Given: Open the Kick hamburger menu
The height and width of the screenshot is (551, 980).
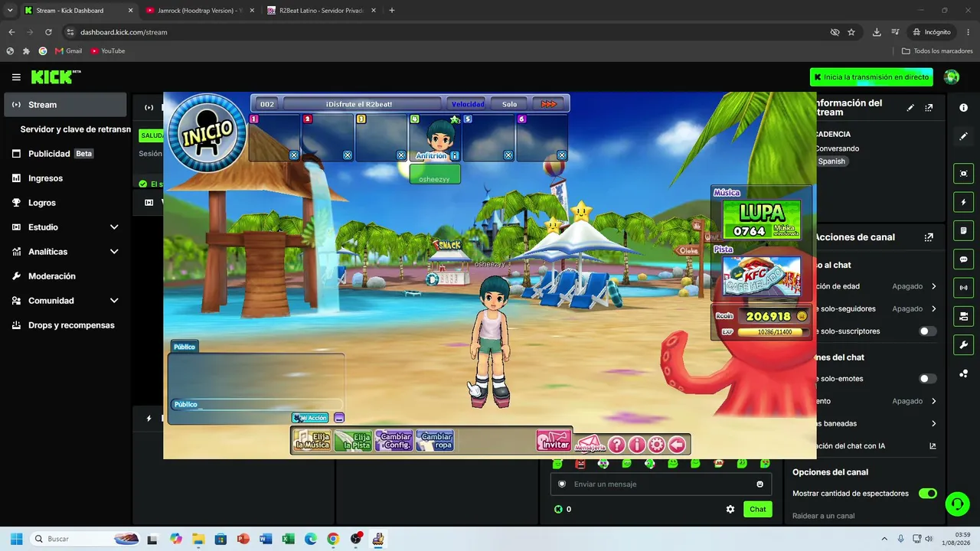Looking at the screenshot, I should [16, 77].
